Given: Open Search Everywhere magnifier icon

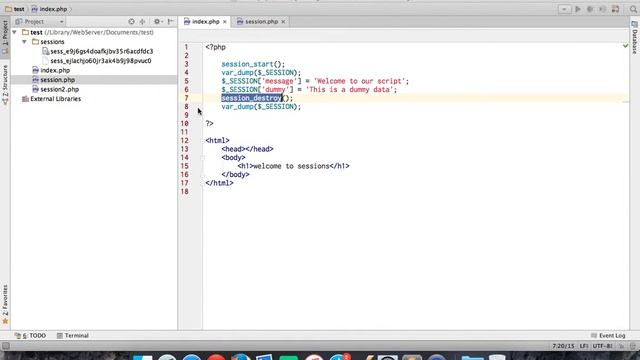Looking at the screenshot, I should point(633,9).
